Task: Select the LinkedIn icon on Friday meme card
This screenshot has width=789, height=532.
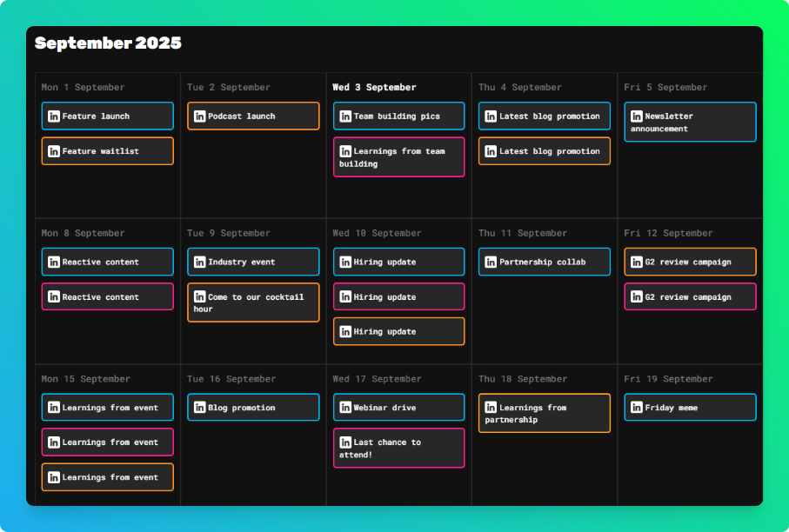Action: (636, 407)
